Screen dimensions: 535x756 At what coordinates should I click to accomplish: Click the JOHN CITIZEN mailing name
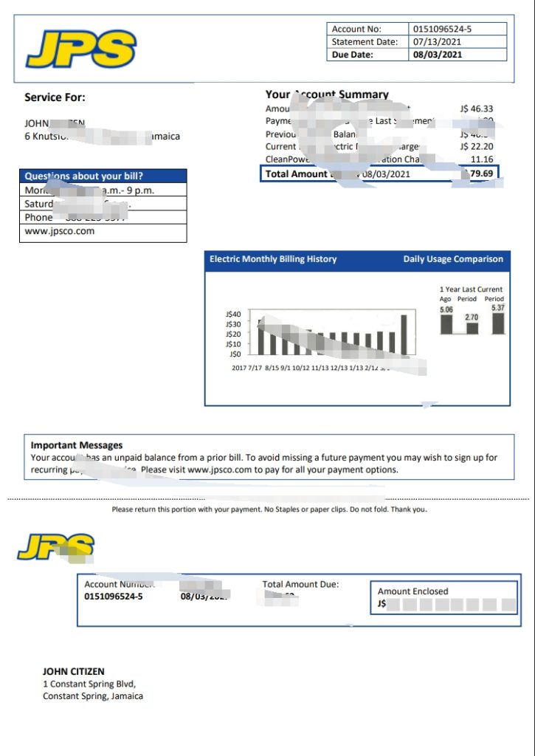coord(74,672)
